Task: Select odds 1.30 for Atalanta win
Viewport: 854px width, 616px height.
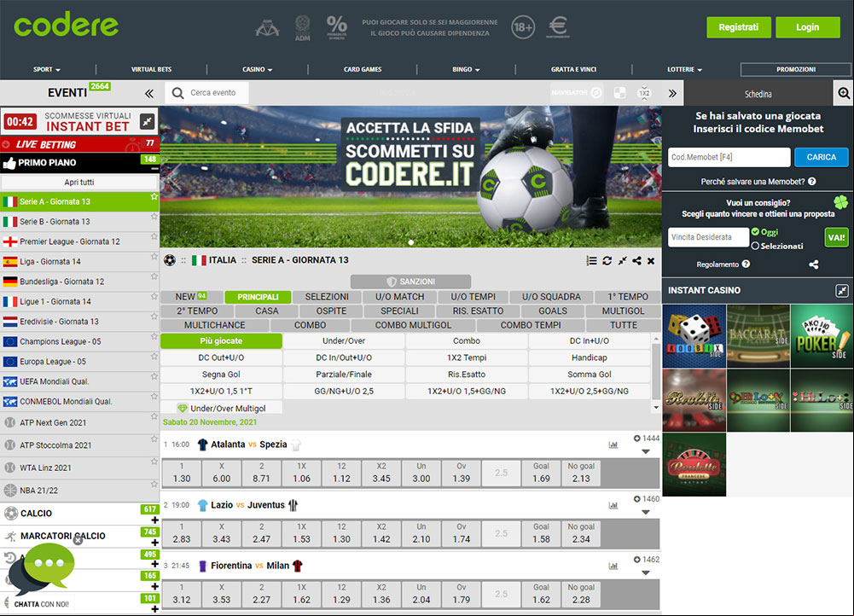Action: [x=182, y=472]
